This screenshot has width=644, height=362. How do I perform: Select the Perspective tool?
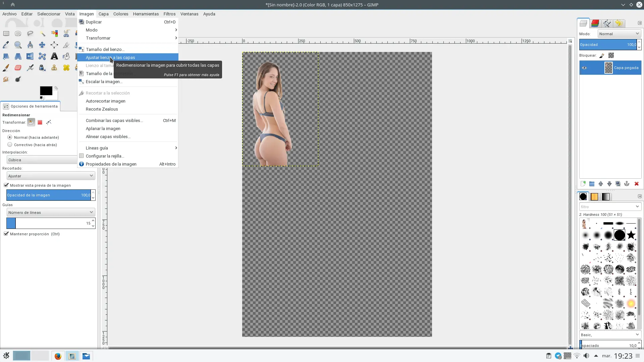(x=18, y=56)
